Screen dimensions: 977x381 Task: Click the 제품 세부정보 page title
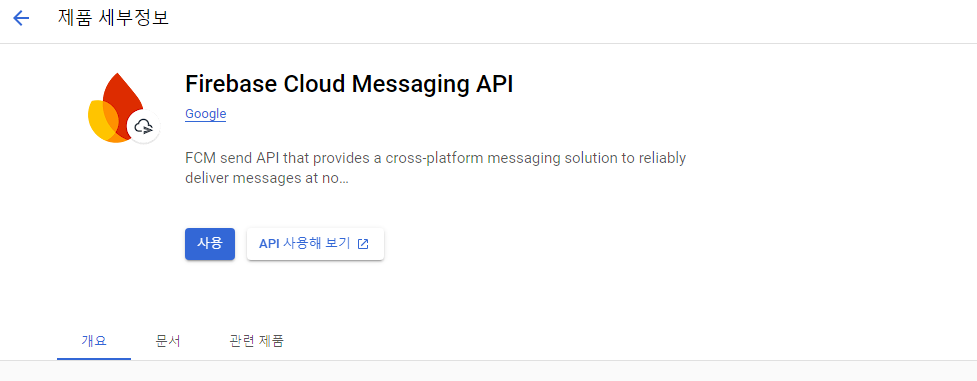113,18
